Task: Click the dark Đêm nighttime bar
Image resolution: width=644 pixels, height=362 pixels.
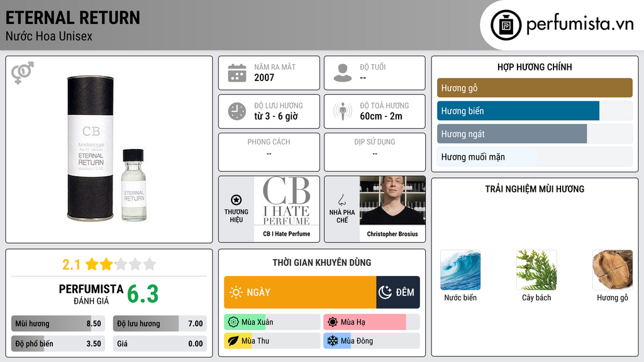Action: pos(398,292)
